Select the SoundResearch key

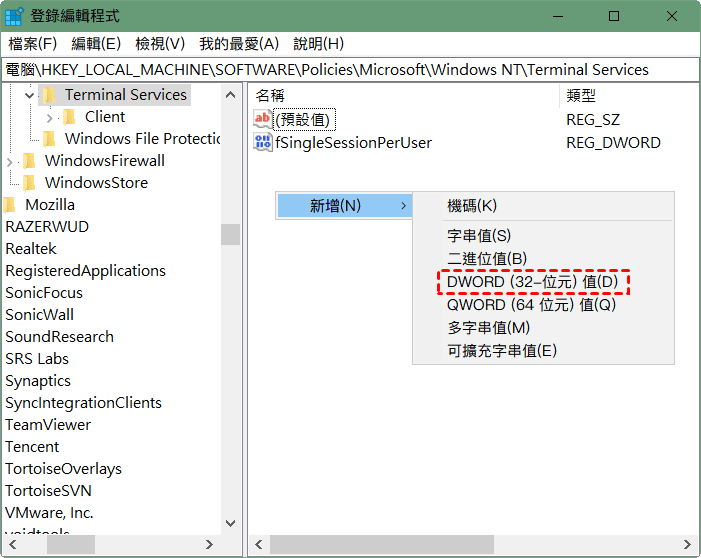[59, 337]
